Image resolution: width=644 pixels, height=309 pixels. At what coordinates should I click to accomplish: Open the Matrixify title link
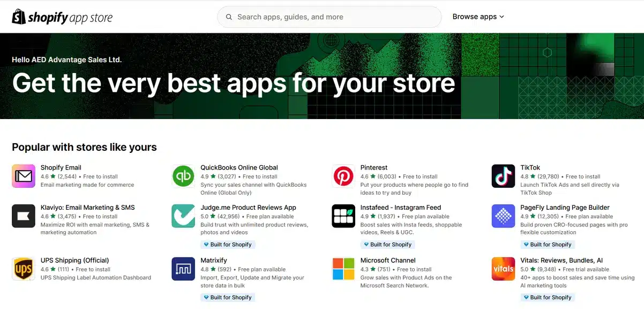[214, 260]
